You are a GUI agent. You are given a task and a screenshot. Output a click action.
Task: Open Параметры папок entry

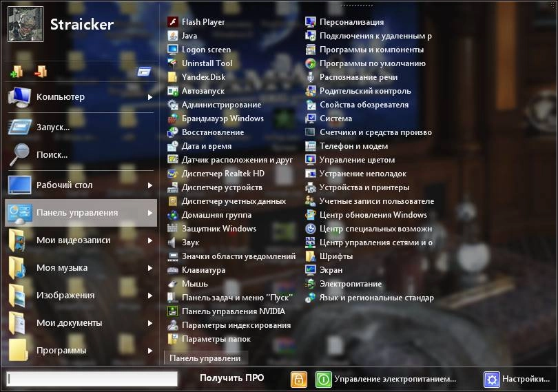209,339
